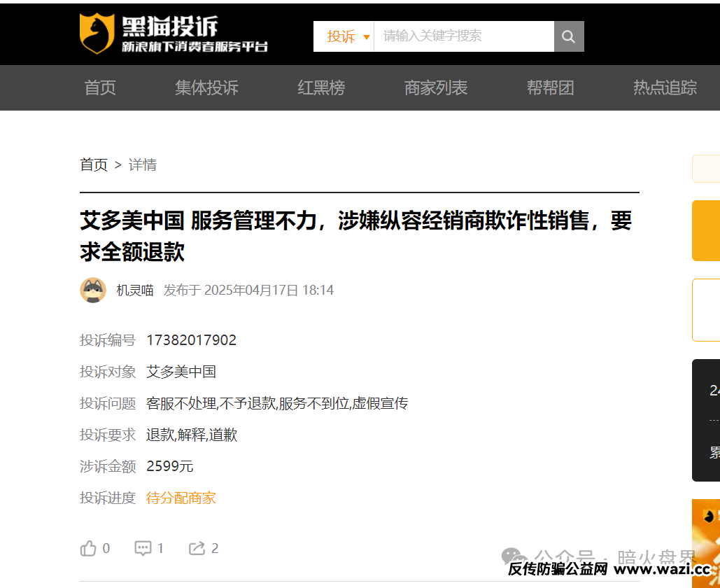Open the 机灵喵 user avatar

[93, 290]
